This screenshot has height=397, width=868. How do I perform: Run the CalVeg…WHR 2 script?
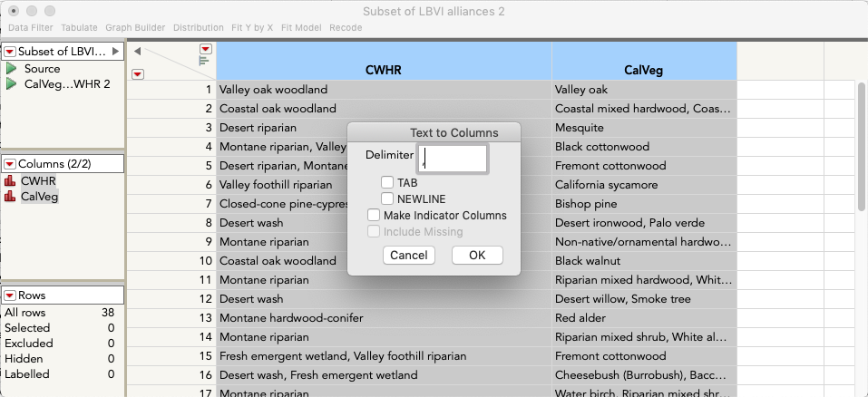(11, 84)
